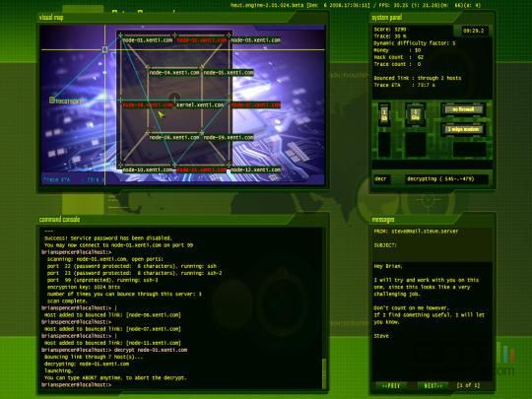
Task: Click the decrypting progress readout
Action: 446,178
